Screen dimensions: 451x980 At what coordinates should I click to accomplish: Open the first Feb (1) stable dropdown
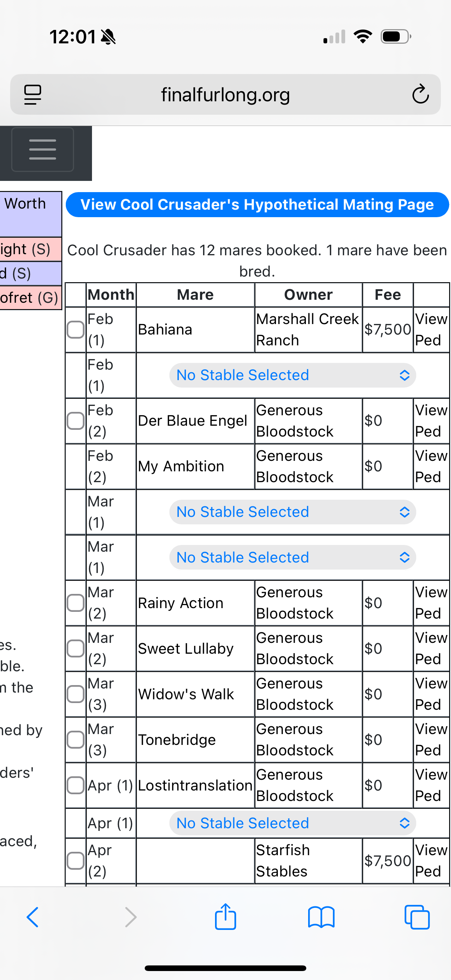292,375
